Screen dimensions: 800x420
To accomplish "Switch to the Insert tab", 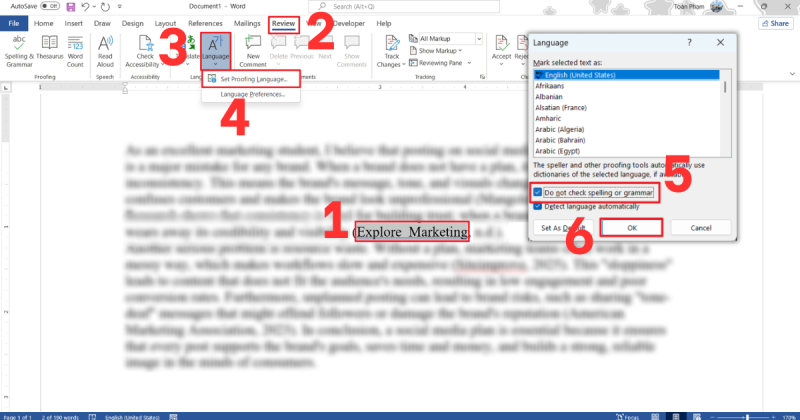I will tap(73, 23).
